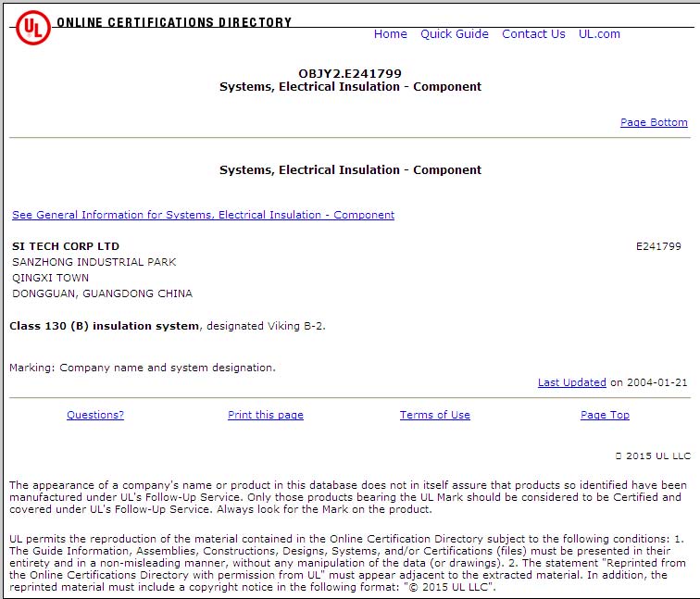
Task: Click the 2004-01-21 update date
Action: [657, 382]
